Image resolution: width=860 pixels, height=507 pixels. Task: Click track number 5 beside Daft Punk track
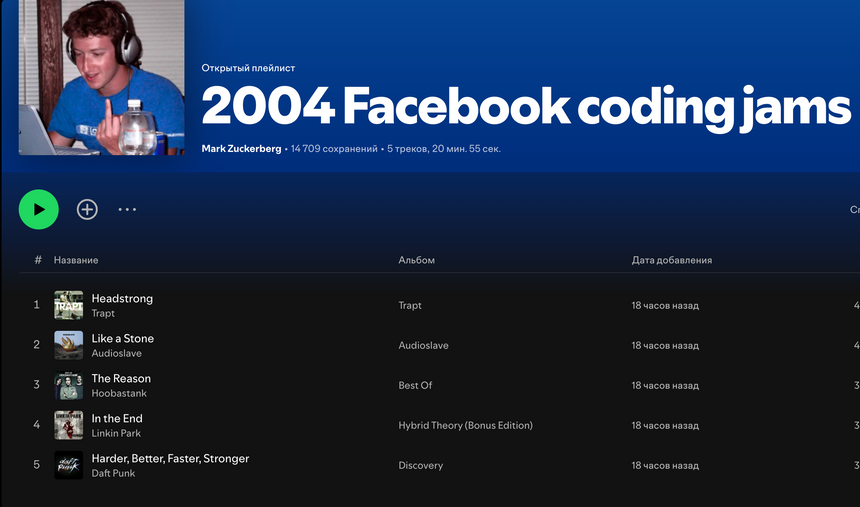[37, 465]
